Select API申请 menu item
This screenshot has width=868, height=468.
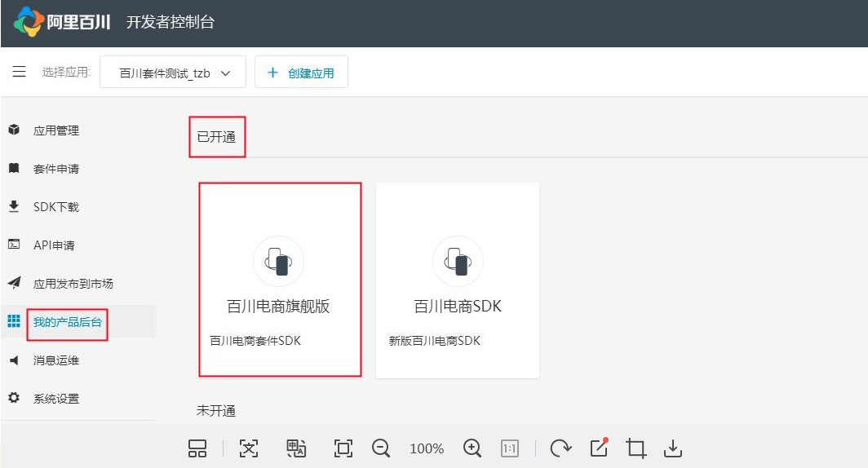(x=54, y=245)
